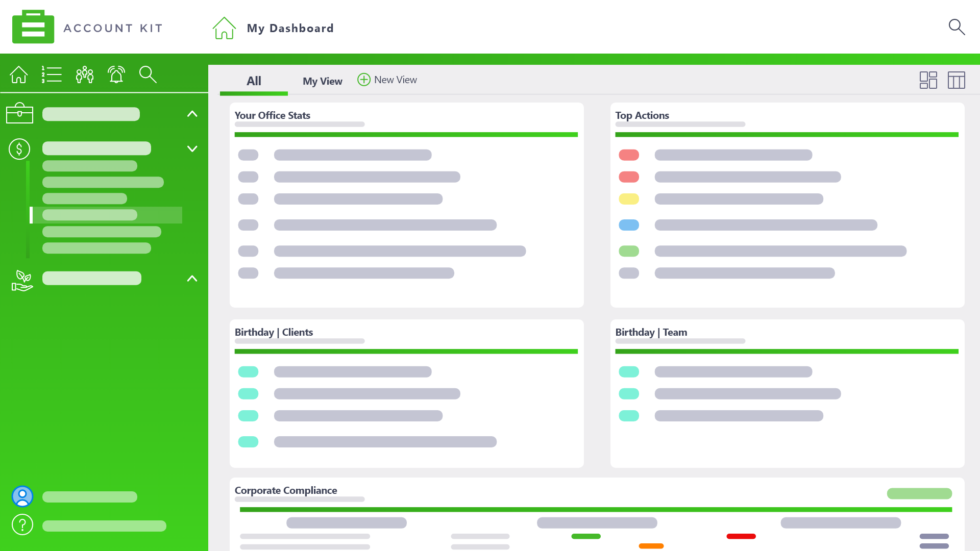Click the New View button
Screen dimensions: 980x551
[387, 80]
